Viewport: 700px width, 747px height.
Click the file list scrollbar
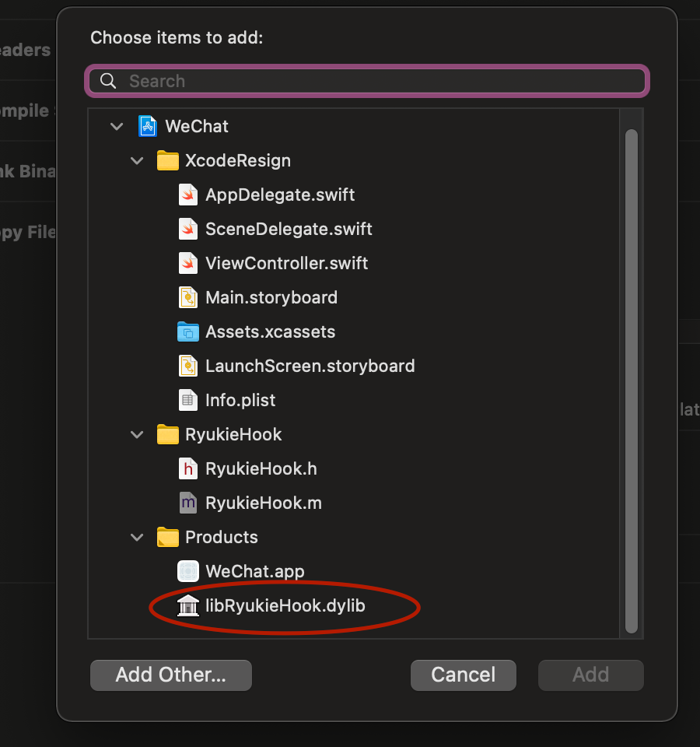(632, 381)
